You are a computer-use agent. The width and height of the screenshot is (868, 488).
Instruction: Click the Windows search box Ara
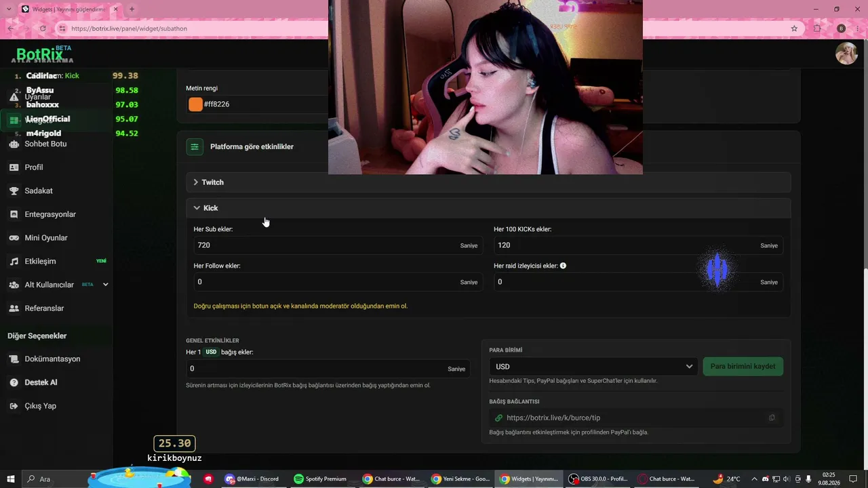coord(56,479)
